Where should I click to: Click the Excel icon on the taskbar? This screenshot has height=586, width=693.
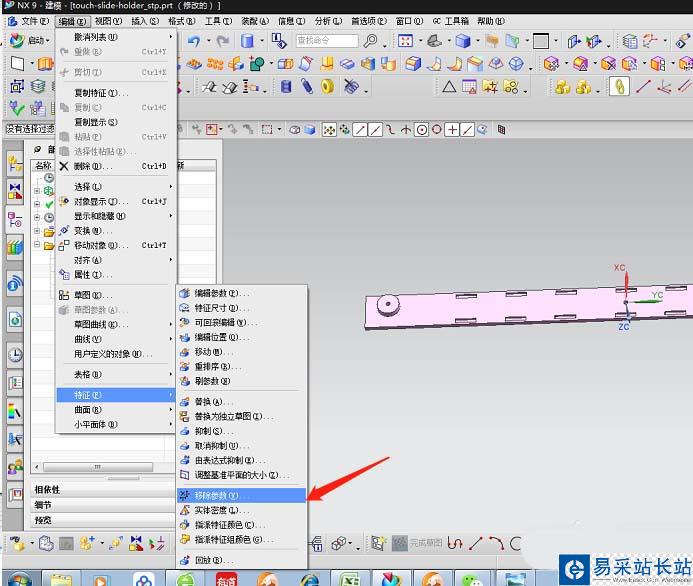pyautogui.click(x=351, y=579)
